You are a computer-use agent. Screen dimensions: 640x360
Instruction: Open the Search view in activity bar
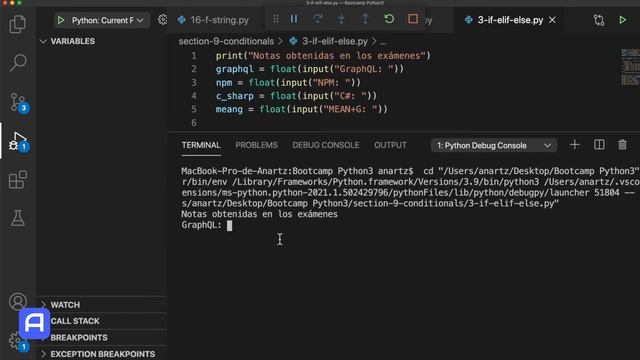(18, 62)
